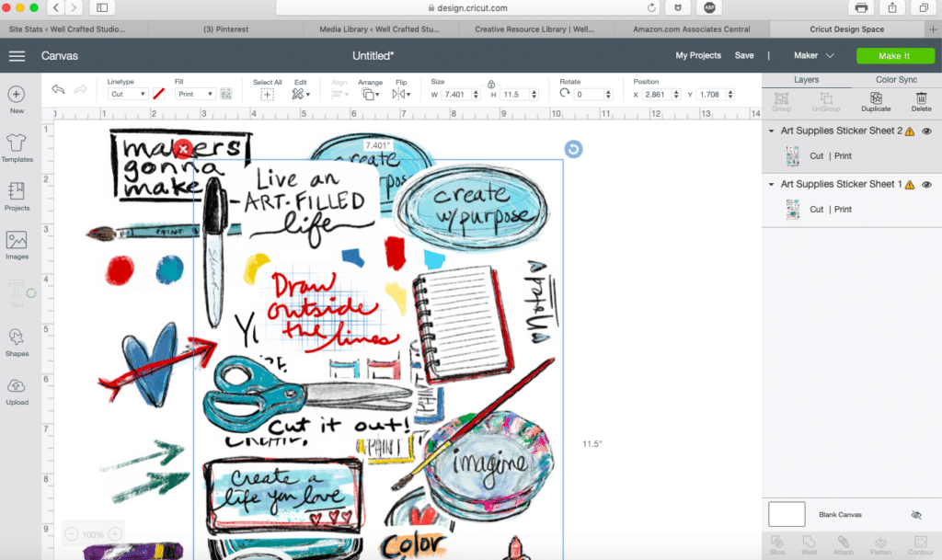Image resolution: width=942 pixels, height=560 pixels.
Task: Click the width size input field
Action: click(456, 94)
